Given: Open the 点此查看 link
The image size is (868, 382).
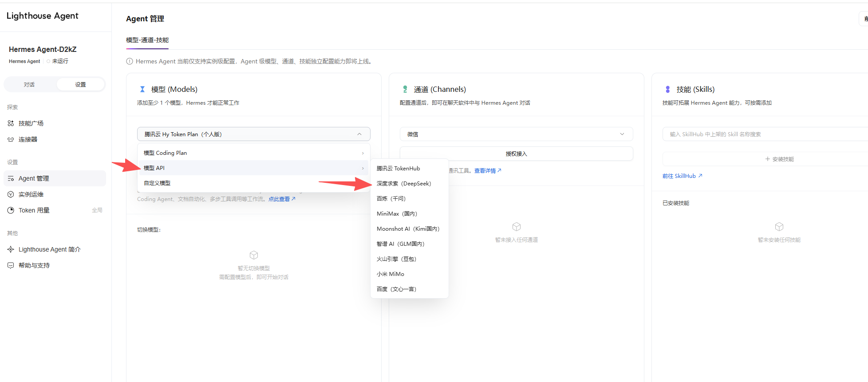Looking at the screenshot, I should (x=282, y=199).
